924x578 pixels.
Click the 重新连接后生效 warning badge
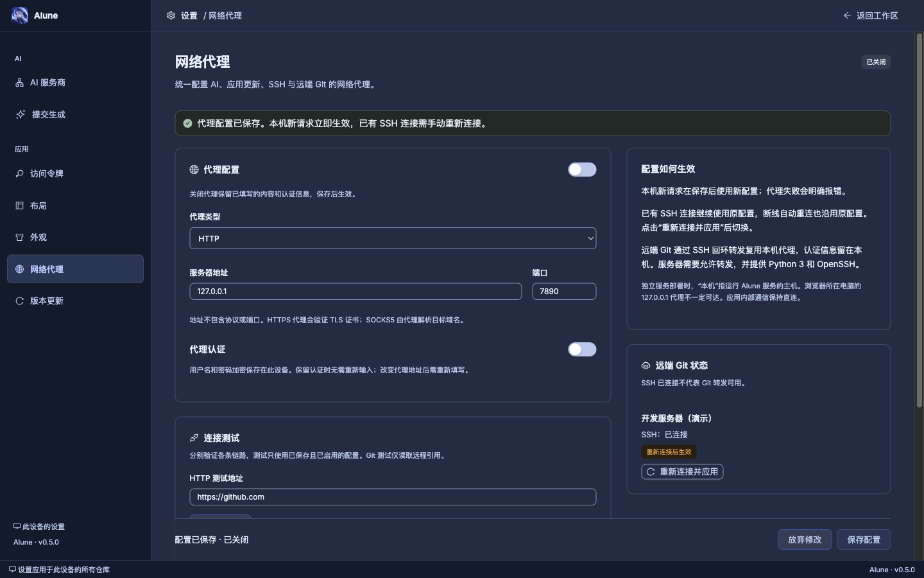coord(669,452)
